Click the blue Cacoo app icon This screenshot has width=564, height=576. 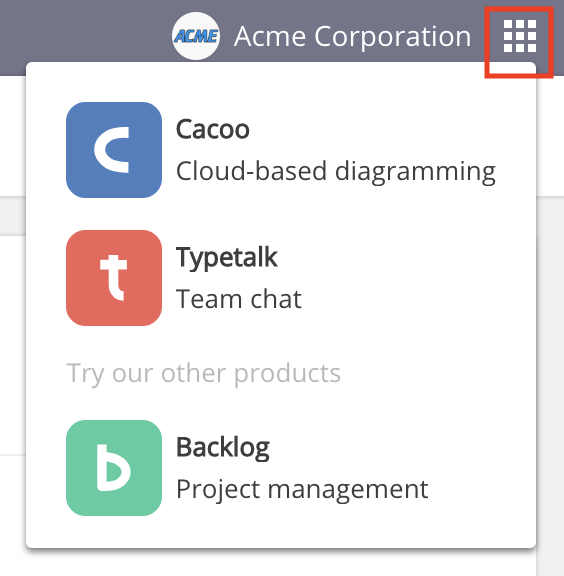tap(114, 150)
